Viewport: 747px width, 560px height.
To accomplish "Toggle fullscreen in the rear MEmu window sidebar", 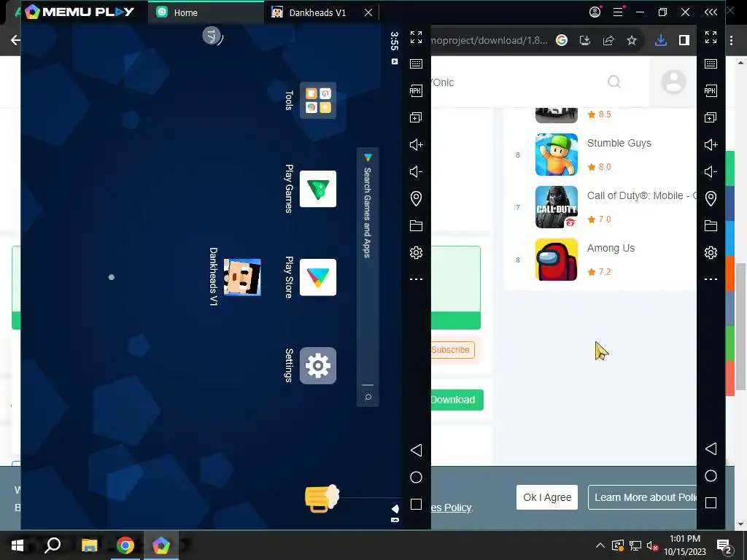I will pyautogui.click(x=711, y=37).
